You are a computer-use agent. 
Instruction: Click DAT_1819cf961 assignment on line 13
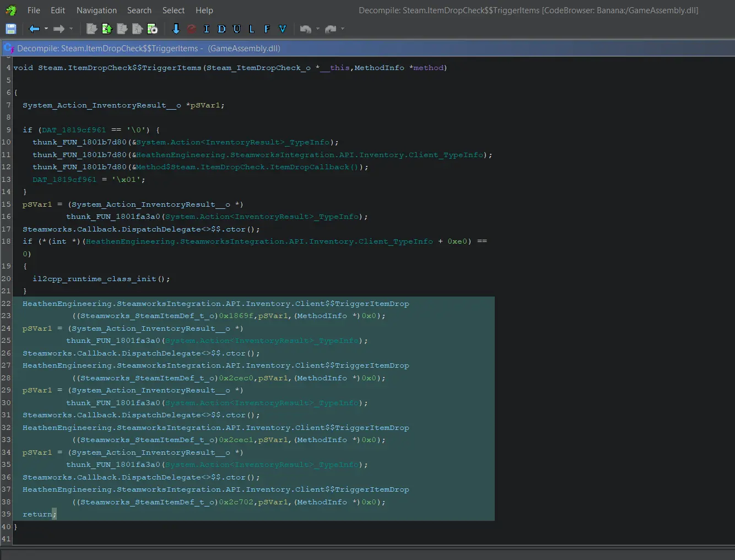pos(64,180)
